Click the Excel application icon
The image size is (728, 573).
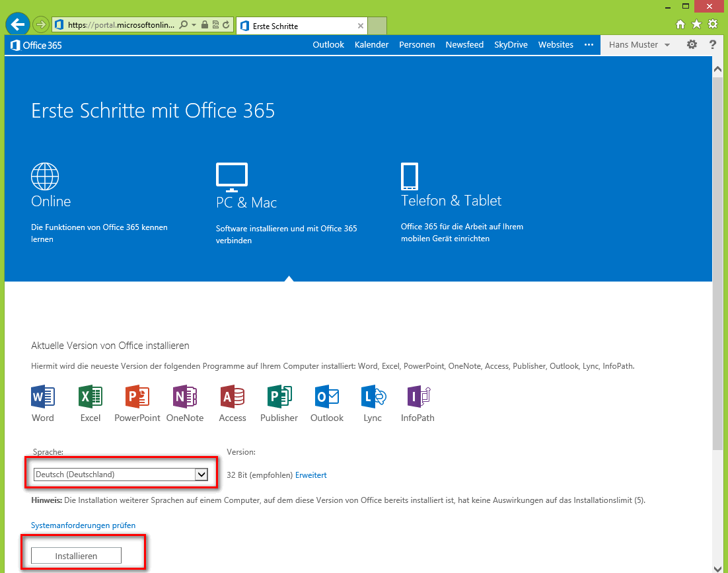click(91, 397)
